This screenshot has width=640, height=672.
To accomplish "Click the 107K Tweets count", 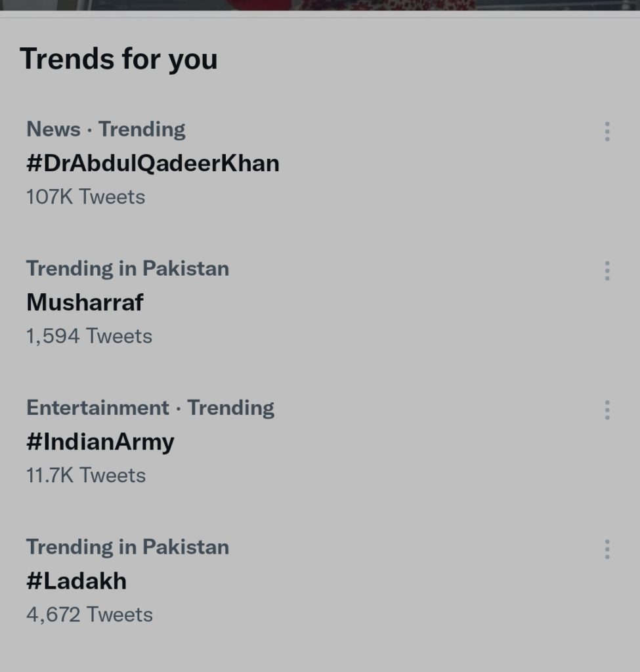I will (86, 197).
